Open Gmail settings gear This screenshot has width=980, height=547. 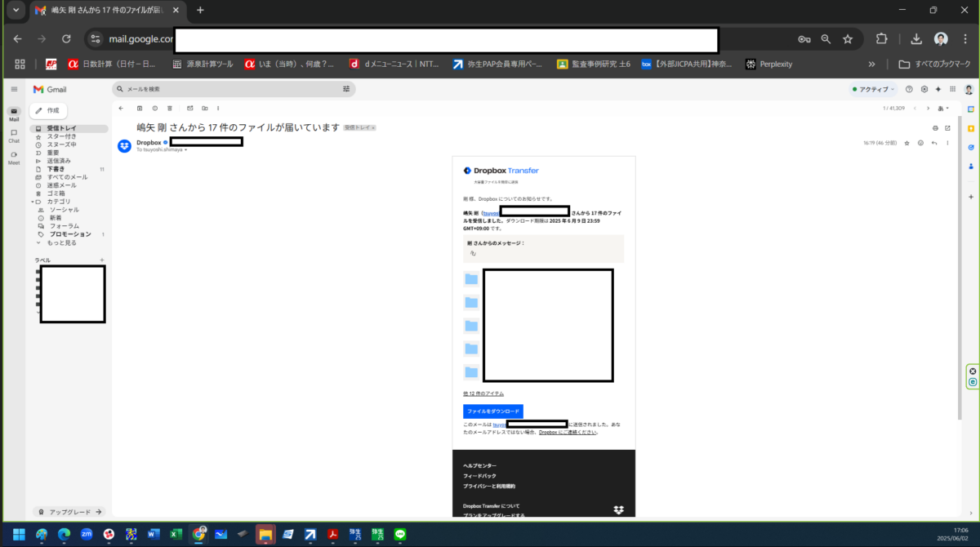point(924,89)
